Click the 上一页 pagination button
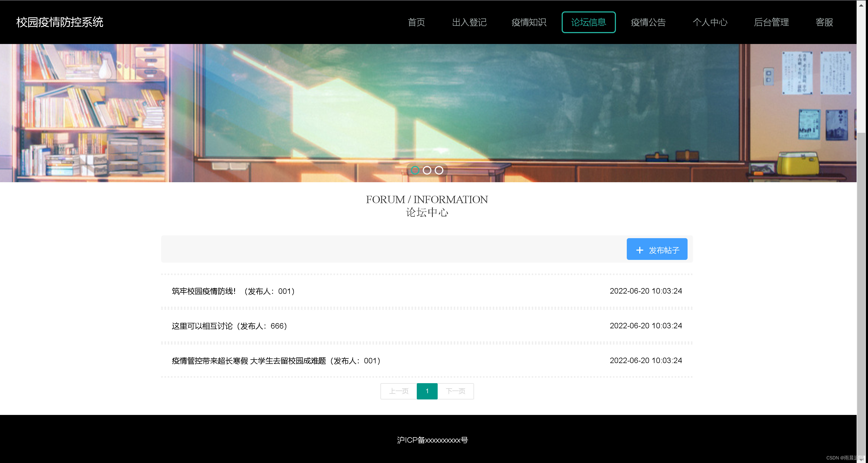The height and width of the screenshot is (463, 868). click(399, 391)
